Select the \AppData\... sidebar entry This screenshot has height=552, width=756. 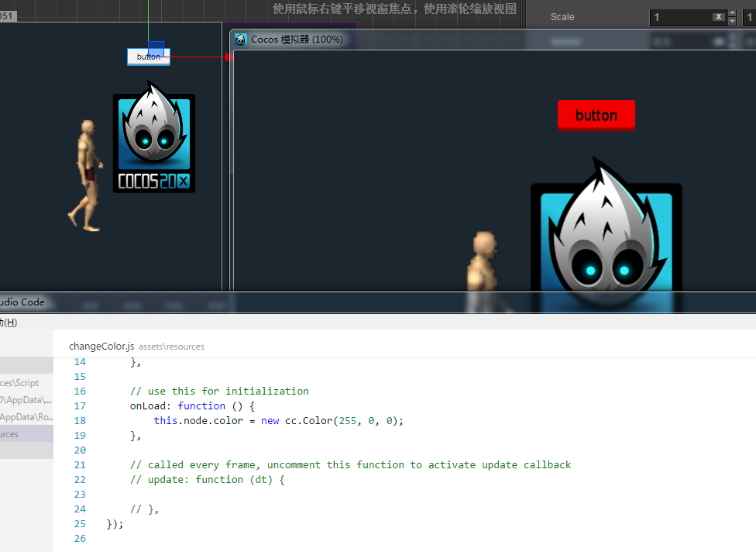pos(26,400)
